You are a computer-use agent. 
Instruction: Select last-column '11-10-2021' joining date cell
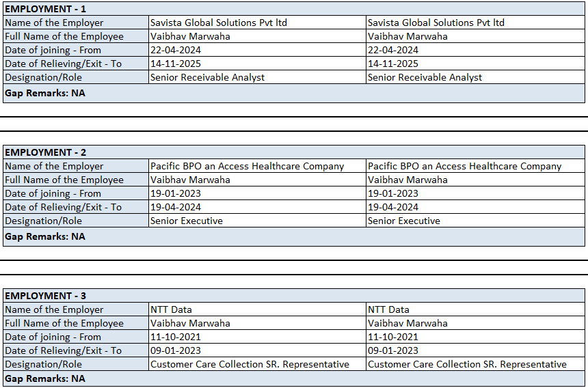(475, 337)
